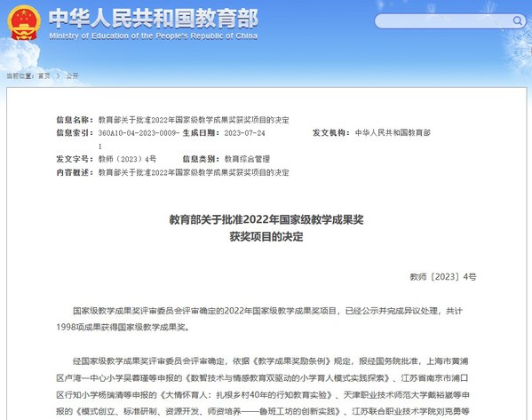Image resolution: width=532 pixels, height=420 pixels.
Task: Click the 信息类别 value 教育综合管理
Action: (x=247, y=159)
